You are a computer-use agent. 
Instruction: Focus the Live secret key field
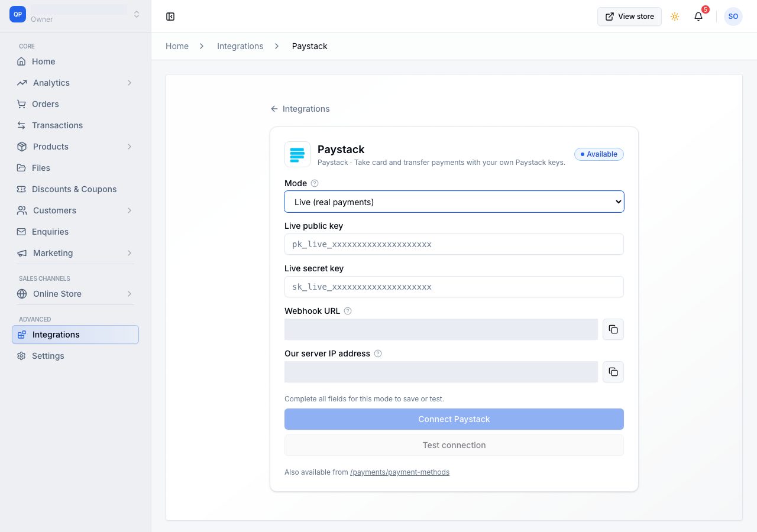point(454,287)
